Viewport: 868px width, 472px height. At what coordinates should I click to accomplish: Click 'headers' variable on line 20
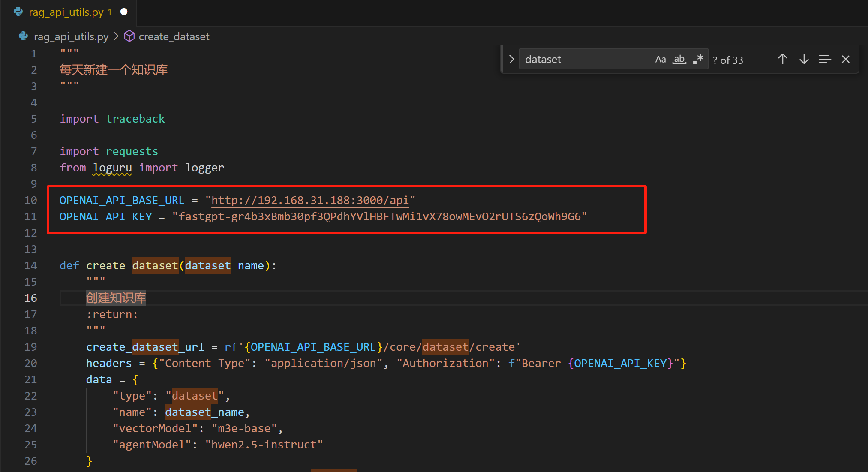click(109, 363)
